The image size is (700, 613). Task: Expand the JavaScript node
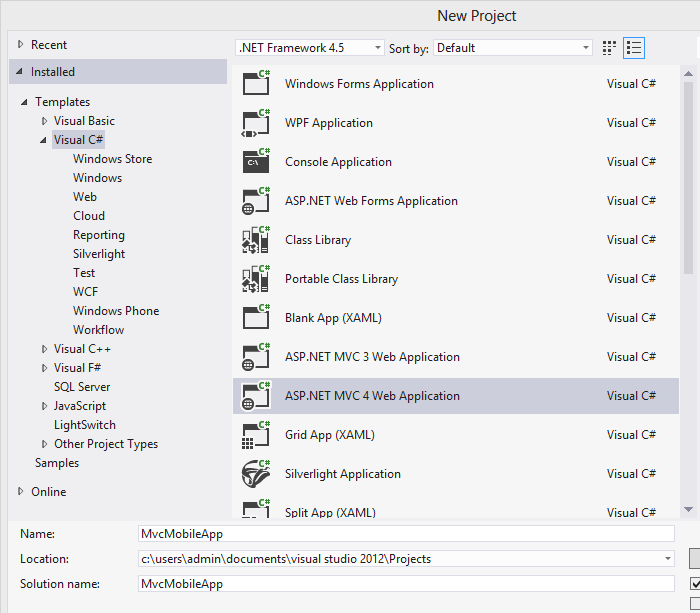point(44,406)
